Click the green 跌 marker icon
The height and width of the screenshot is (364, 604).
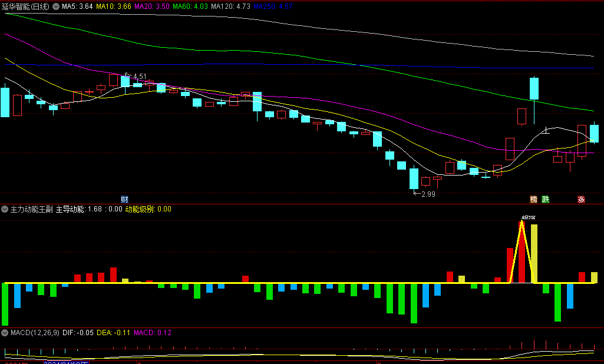[x=546, y=200]
